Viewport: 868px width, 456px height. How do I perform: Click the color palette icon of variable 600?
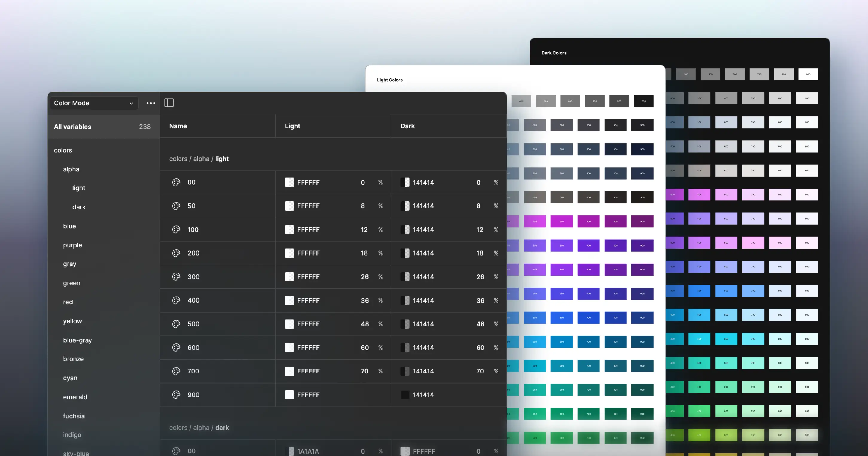(x=176, y=347)
